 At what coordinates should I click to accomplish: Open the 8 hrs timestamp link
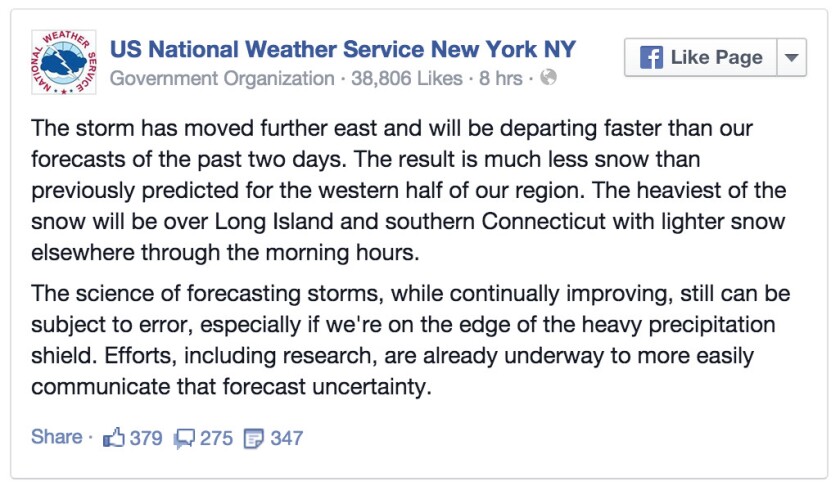click(500, 78)
